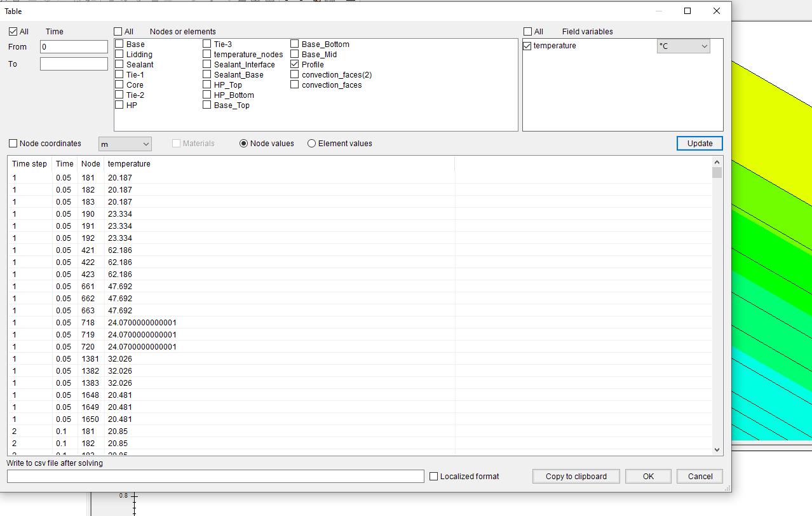Minimize the Table dialog window
The image size is (812, 516).
point(659,11)
